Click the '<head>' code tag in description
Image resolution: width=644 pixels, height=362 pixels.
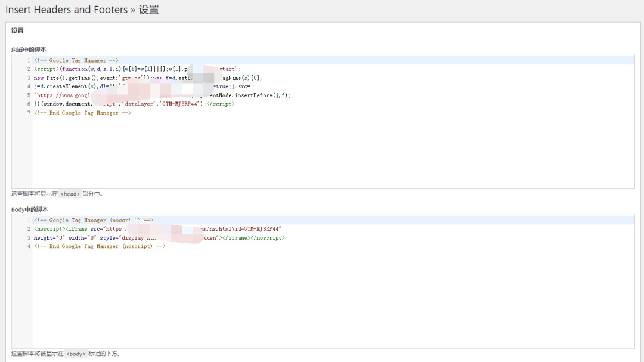[x=70, y=194]
